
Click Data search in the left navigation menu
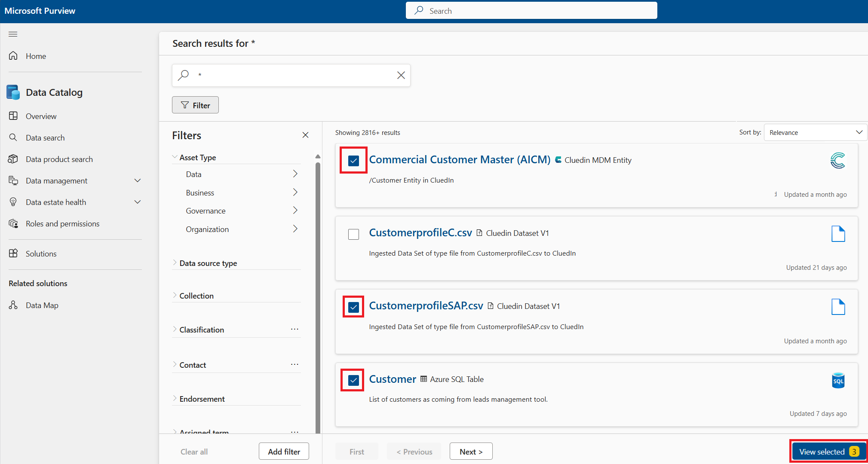tap(45, 137)
